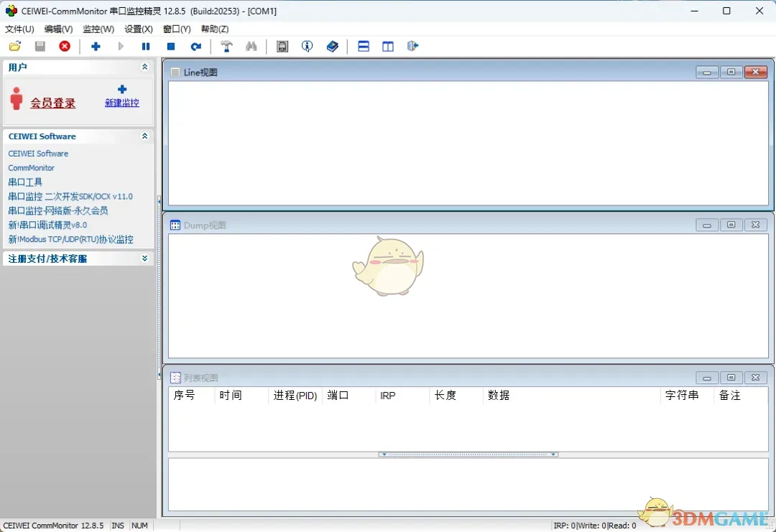Click the info icon in toolbar

pos(307,47)
